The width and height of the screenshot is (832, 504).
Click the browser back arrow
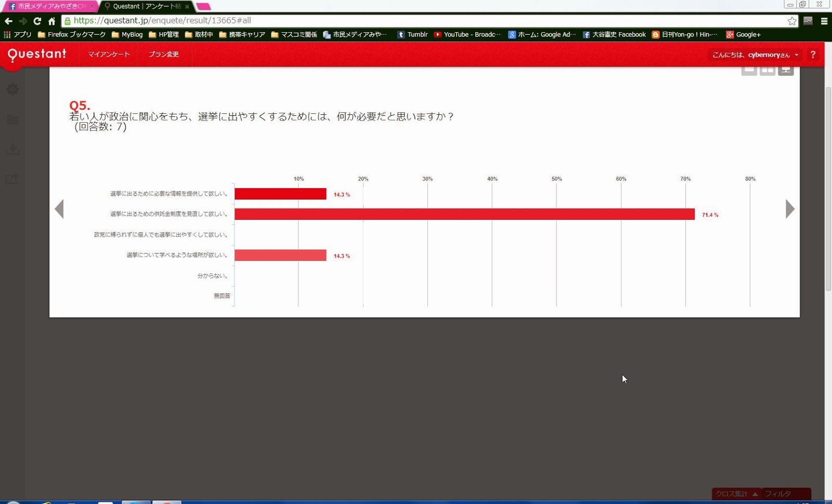pos(8,21)
